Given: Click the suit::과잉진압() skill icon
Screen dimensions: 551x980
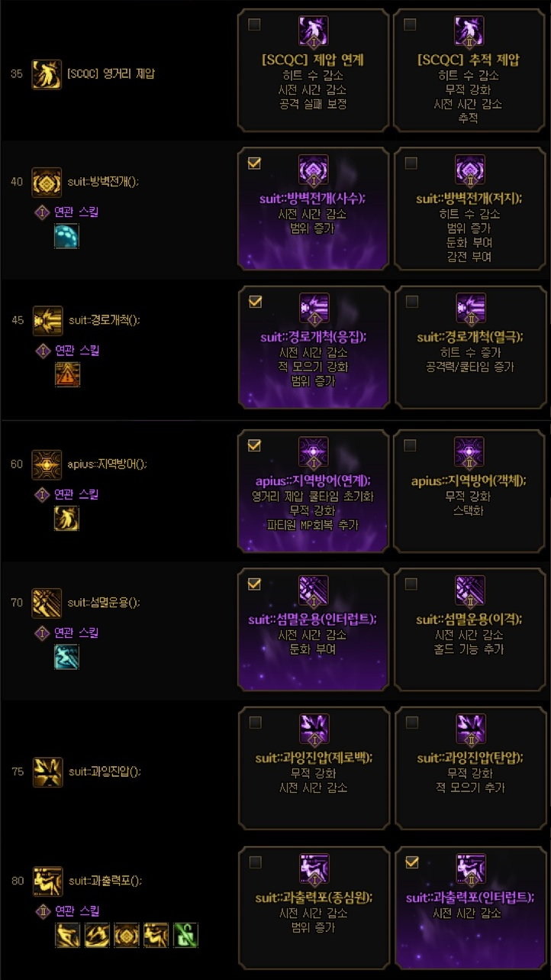Looking at the screenshot, I should tap(47, 771).
